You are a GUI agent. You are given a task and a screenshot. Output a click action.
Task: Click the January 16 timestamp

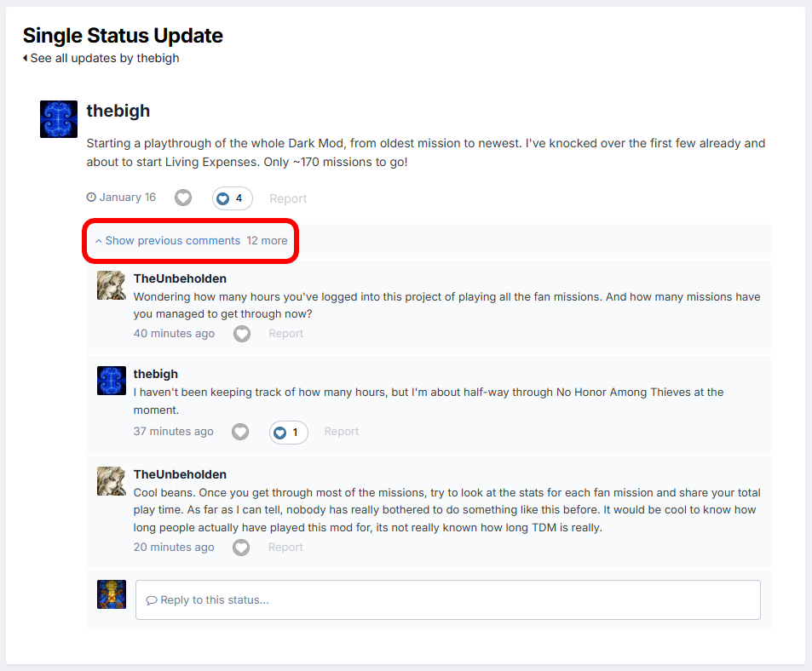[x=121, y=197]
